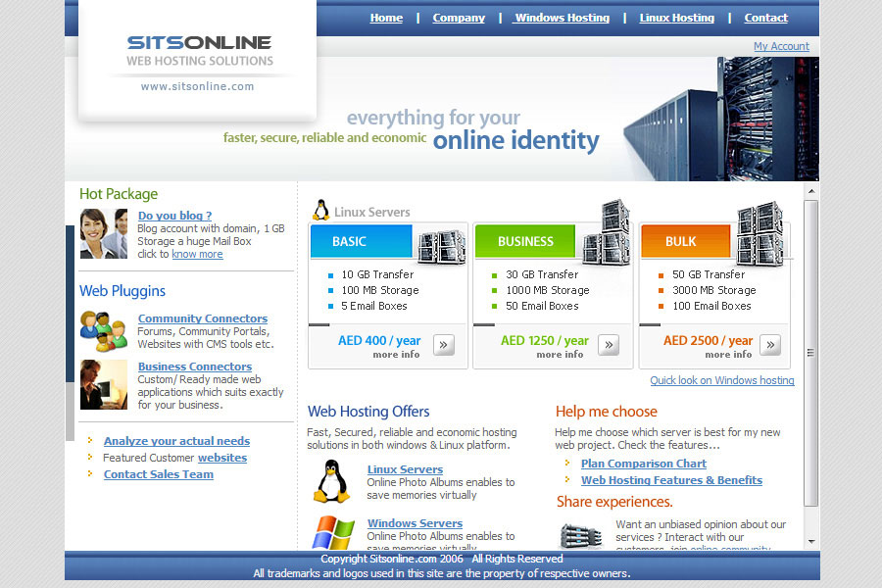Image resolution: width=882 pixels, height=588 pixels.
Task: Click the large Tux penguin icon
Action: click(x=331, y=481)
